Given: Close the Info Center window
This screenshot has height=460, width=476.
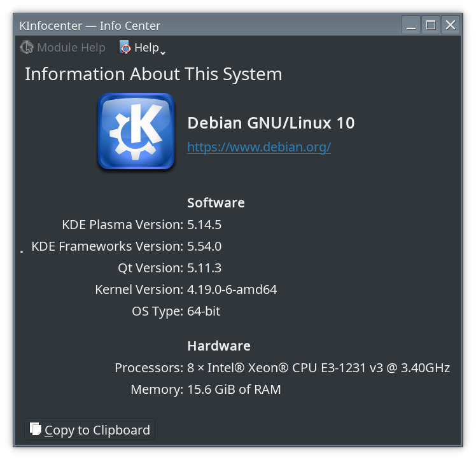Looking at the screenshot, I should (451, 25).
